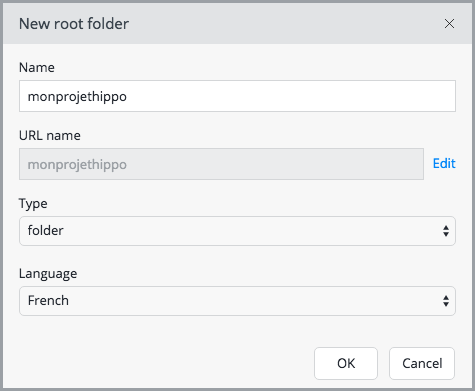Click the Name input field
The height and width of the screenshot is (391, 475).
click(x=237, y=96)
